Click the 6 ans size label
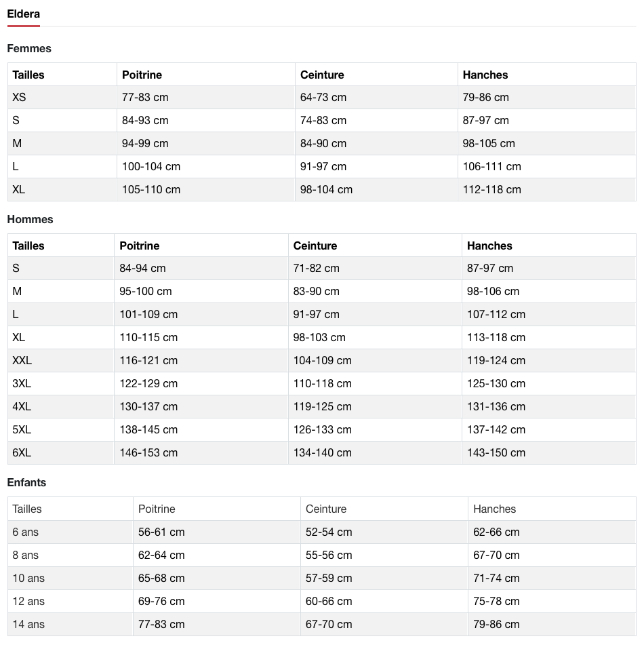The width and height of the screenshot is (644, 645). pyautogui.click(x=26, y=532)
